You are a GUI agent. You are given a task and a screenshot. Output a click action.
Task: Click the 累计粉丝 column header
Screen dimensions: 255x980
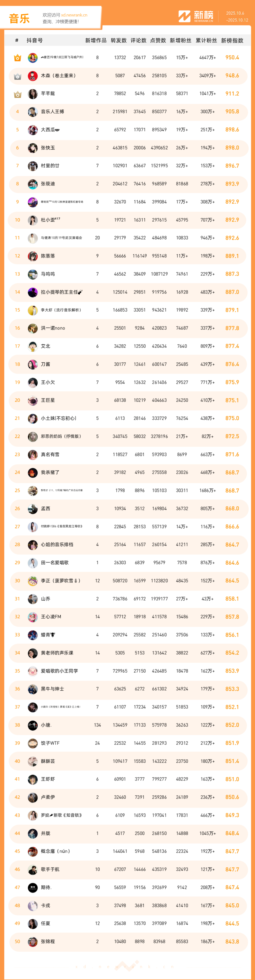(206, 40)
